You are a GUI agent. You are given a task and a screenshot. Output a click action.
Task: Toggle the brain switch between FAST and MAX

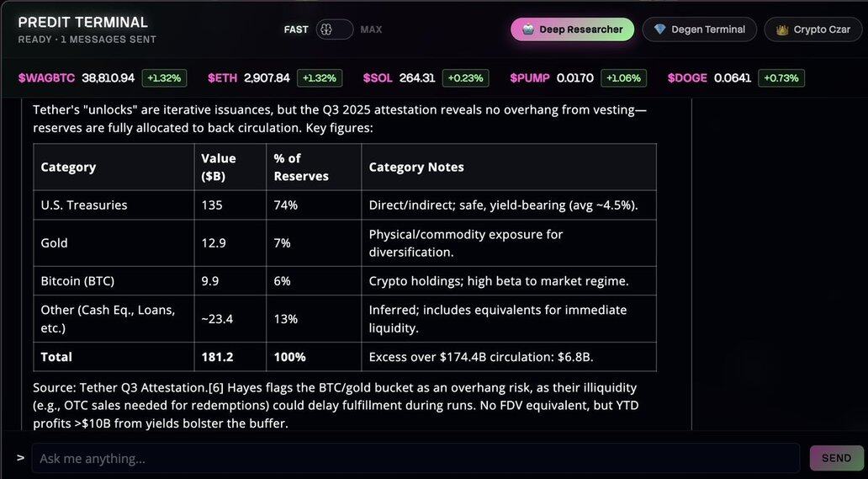coord(334,29)
